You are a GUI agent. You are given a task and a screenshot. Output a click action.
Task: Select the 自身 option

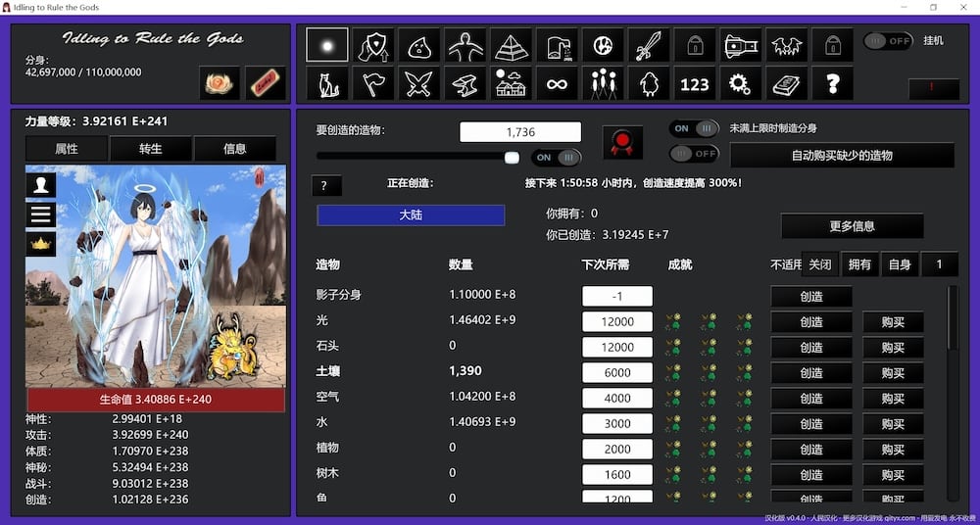click(900, 264)
